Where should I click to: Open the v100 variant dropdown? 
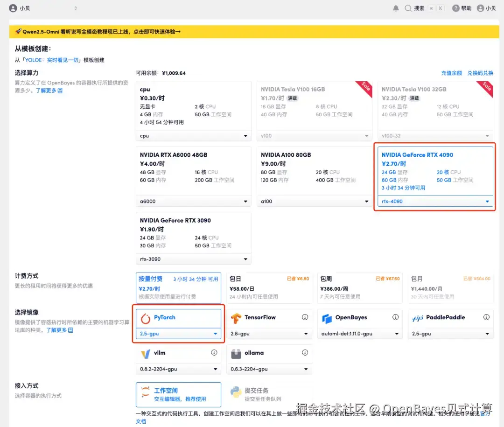[315, 136]
